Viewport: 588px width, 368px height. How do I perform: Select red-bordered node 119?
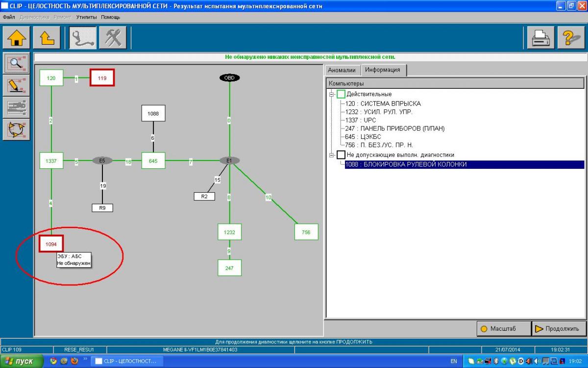(x=102, y=78)
